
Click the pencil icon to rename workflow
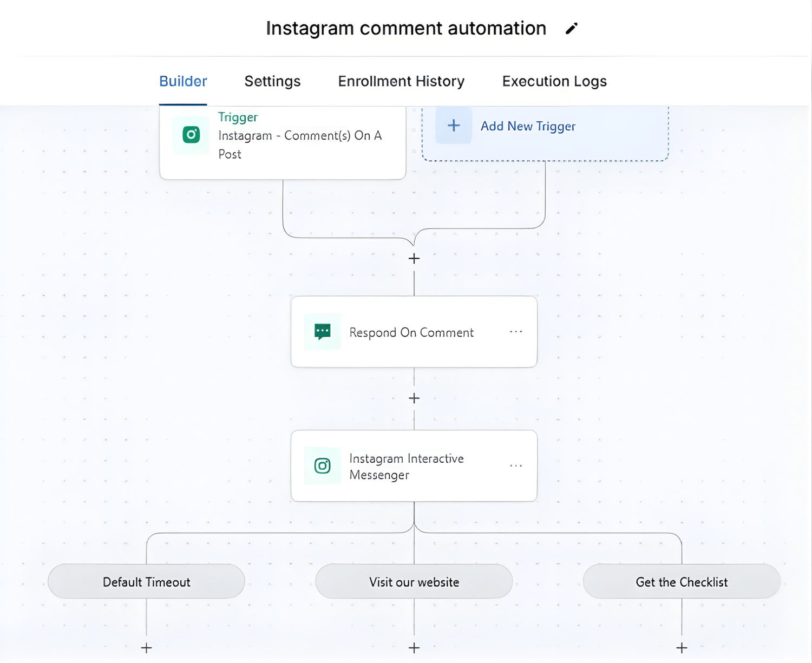coord(572,29)
